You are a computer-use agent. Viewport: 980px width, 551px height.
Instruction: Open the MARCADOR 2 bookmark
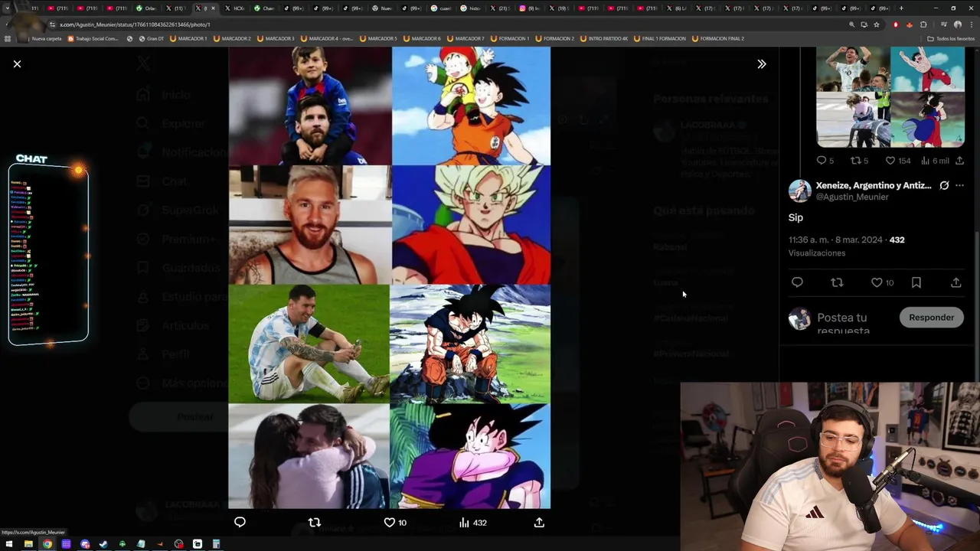[233, 38]
